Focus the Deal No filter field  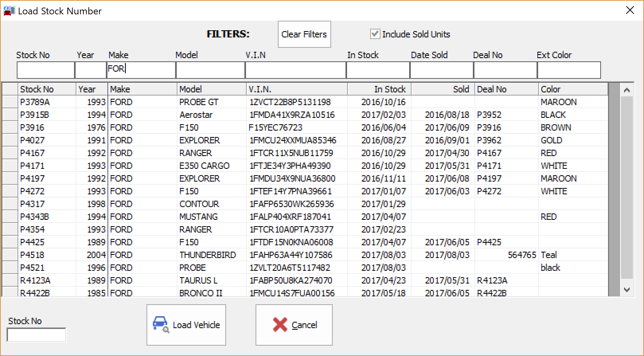(505, 70)
